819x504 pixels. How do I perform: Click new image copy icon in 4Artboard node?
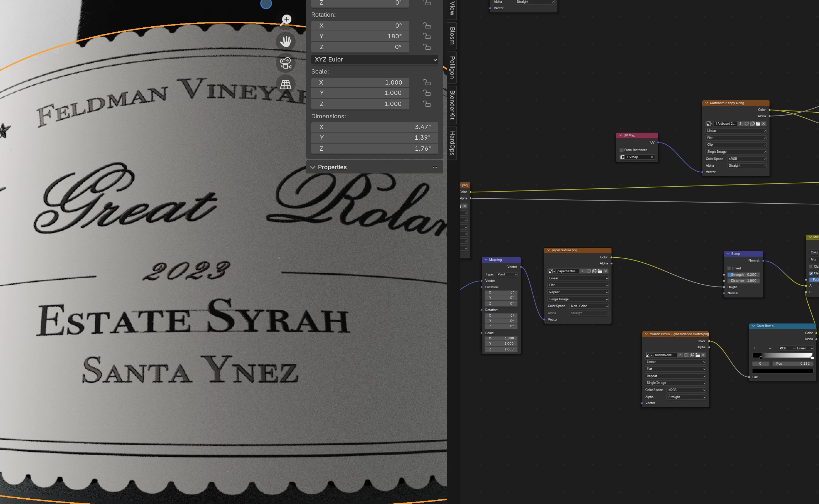pos(752,124)
